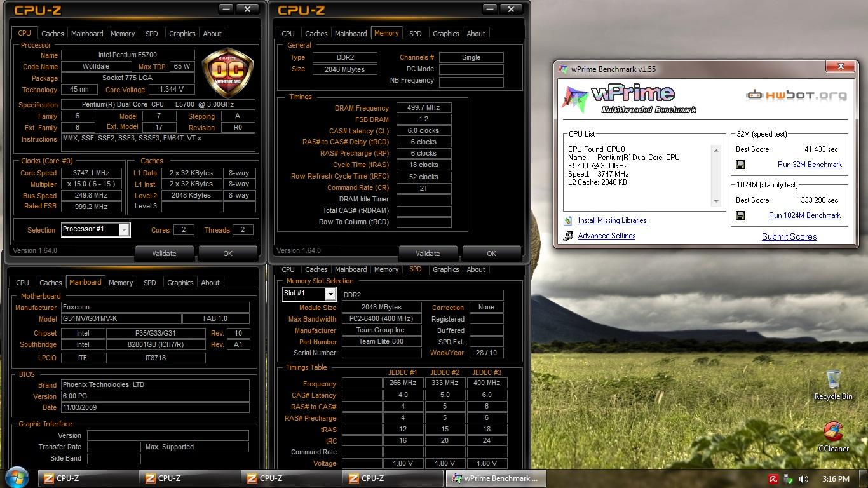Click the volume speaker tray icon
The width and height of the screenshot is (868, 488).
coord(804,479)
